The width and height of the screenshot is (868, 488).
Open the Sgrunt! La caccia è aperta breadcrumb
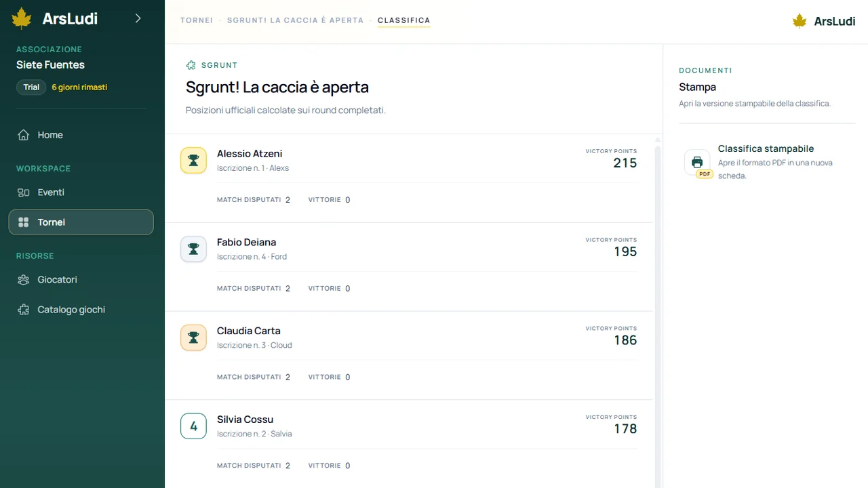tap(295, 20)
